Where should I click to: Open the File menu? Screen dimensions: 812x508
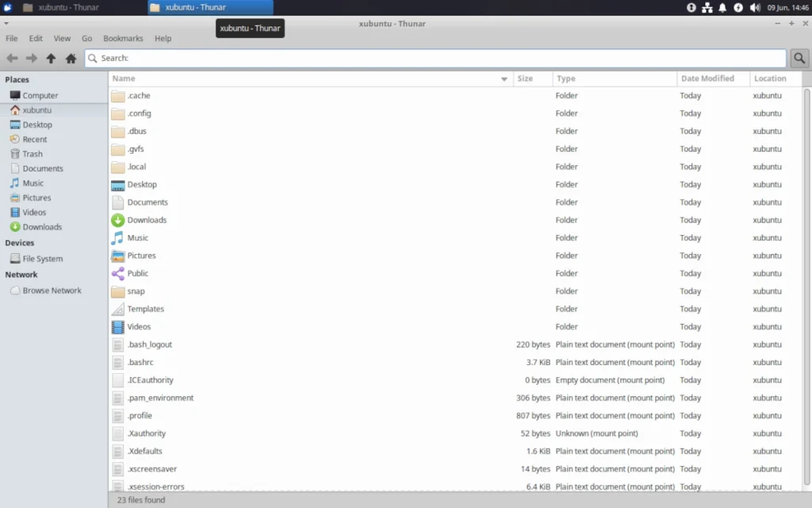point(11,38)
